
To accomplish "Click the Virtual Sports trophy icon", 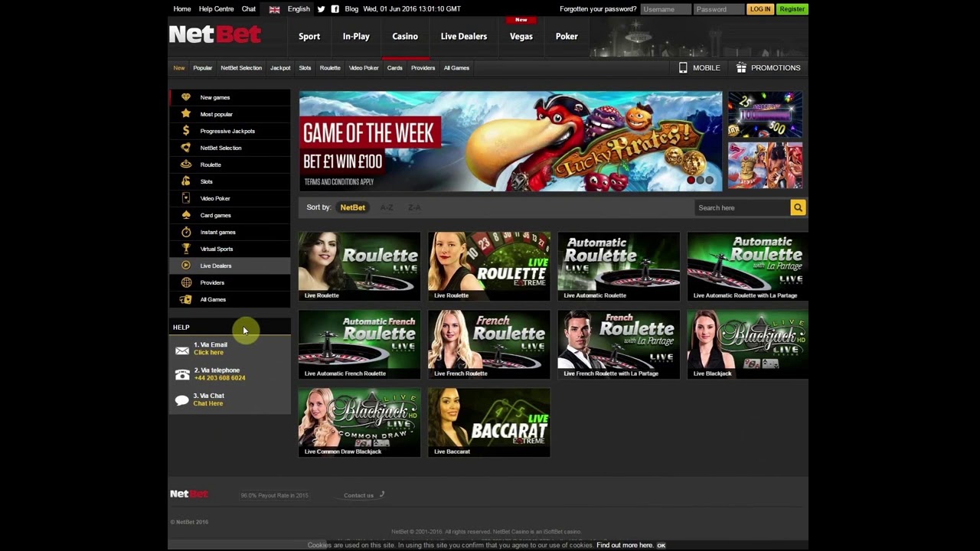I will pos(185,249).
